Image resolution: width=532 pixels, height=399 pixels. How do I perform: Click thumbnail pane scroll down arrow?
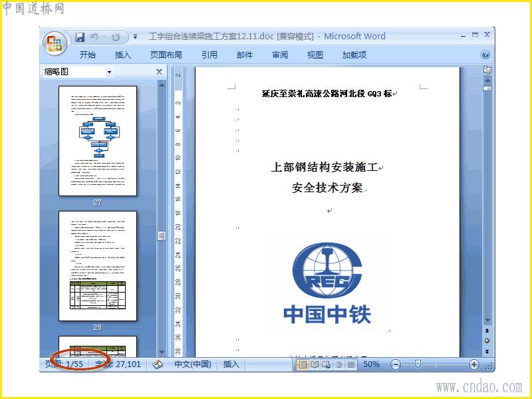point(162,352)
